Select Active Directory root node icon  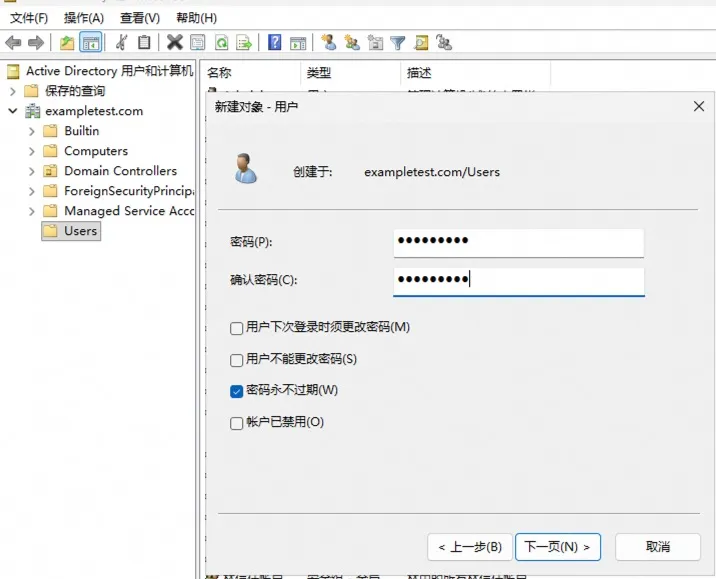[13, 71]
